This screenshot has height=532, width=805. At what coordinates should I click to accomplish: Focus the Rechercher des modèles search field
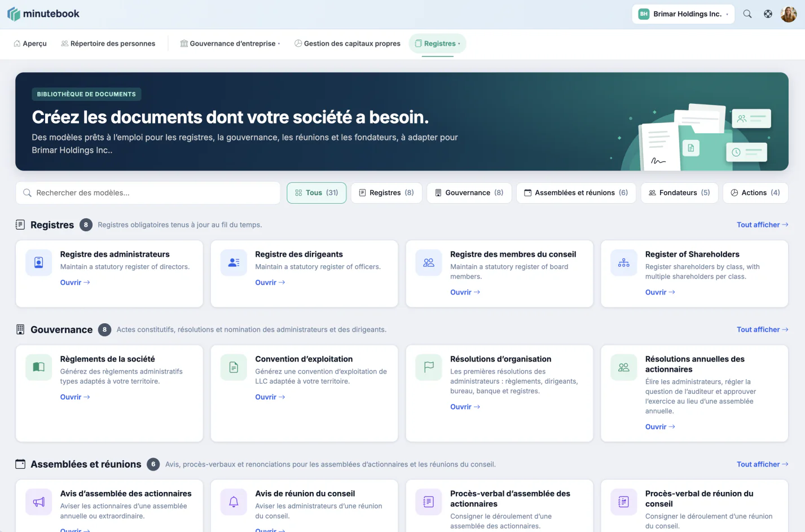pyautogui.click(x=148, y=193)
